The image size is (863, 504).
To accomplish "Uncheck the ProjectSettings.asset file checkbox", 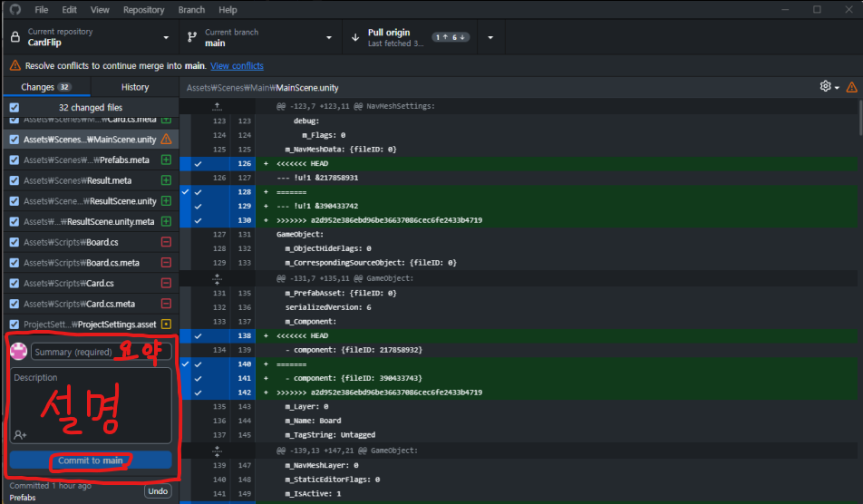I will click(15, 325).
